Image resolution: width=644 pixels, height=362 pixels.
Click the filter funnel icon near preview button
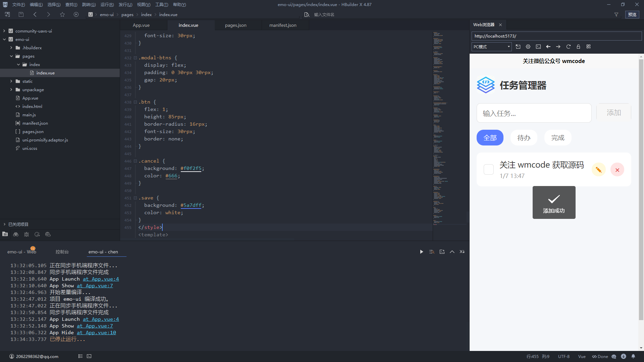point(616,14)
